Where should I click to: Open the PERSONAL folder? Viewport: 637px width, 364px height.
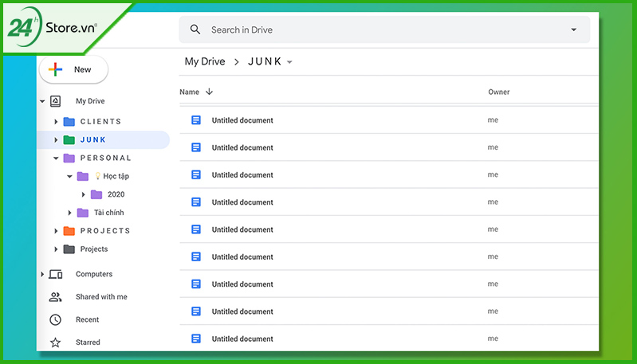coord(105,158)
